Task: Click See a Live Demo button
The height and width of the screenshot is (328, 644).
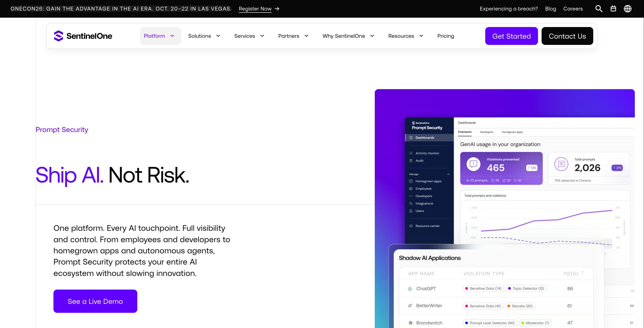Action: [95, 301]
